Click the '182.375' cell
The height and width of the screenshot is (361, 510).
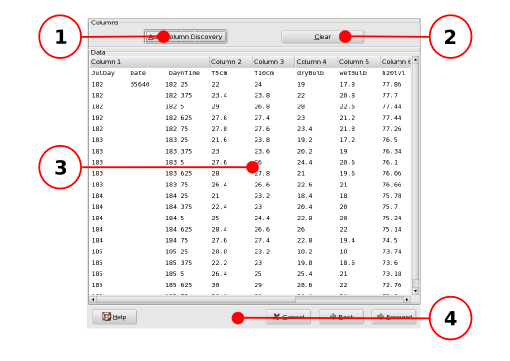(x=179, y=95)
